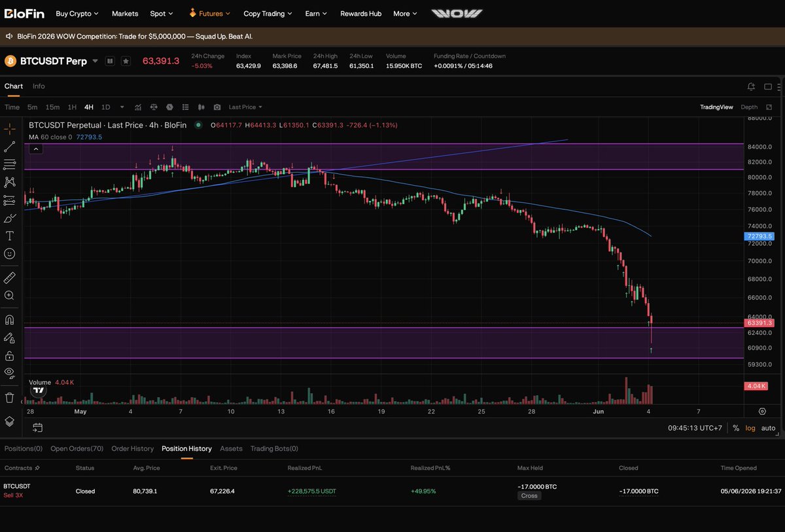Open the Buy Crypto dropdown
785x532 pixels.
pos(77,13)
